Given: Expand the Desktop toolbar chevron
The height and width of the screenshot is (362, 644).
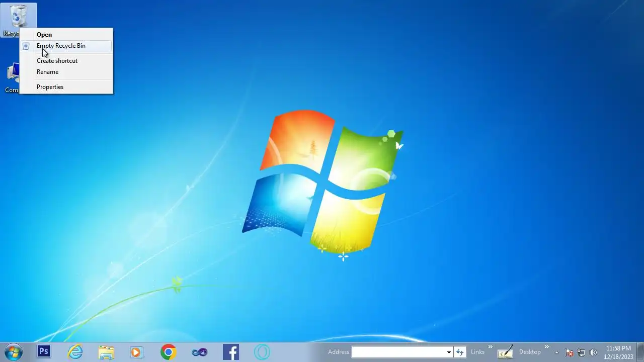Looking at the screenshot, I should point(547,347).
